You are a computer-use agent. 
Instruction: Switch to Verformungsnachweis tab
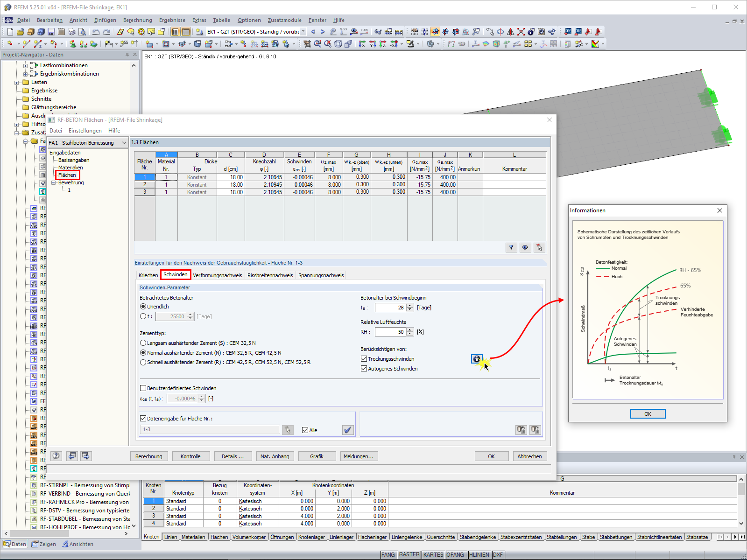pos(218,275)
